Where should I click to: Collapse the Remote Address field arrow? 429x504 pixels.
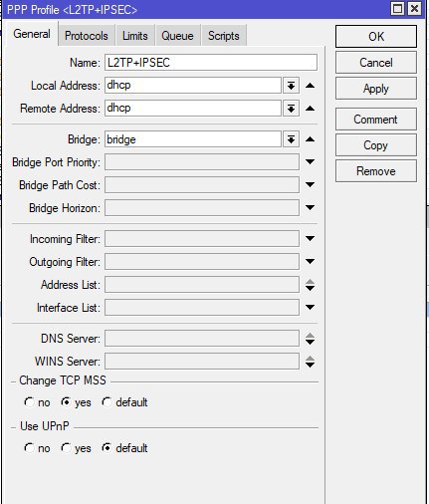[310, 109]
